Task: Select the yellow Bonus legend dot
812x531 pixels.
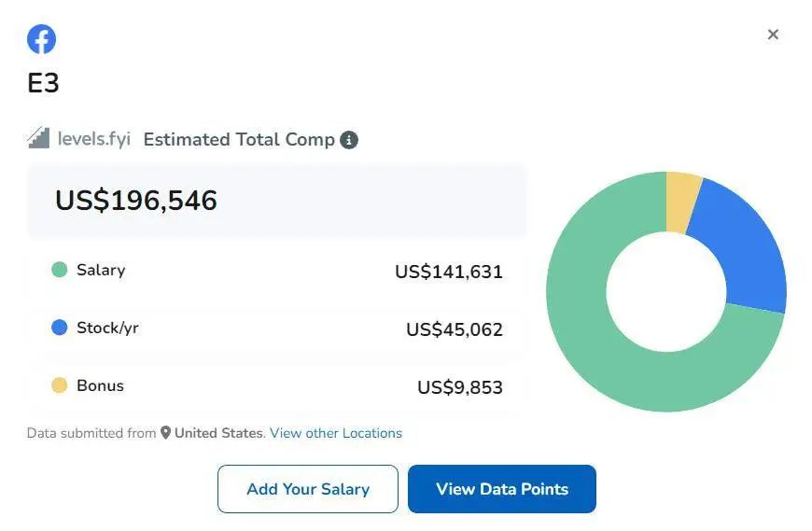Action: point(60,385)
